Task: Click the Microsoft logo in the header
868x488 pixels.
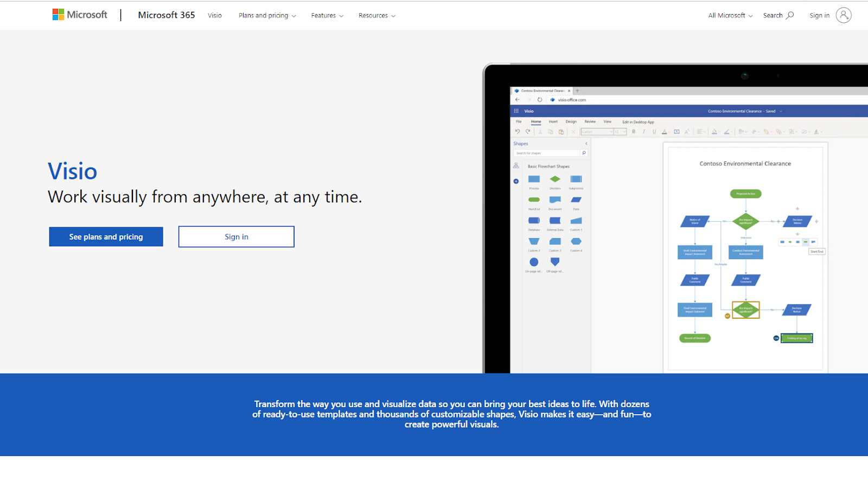Action: [x=80, y=15]
